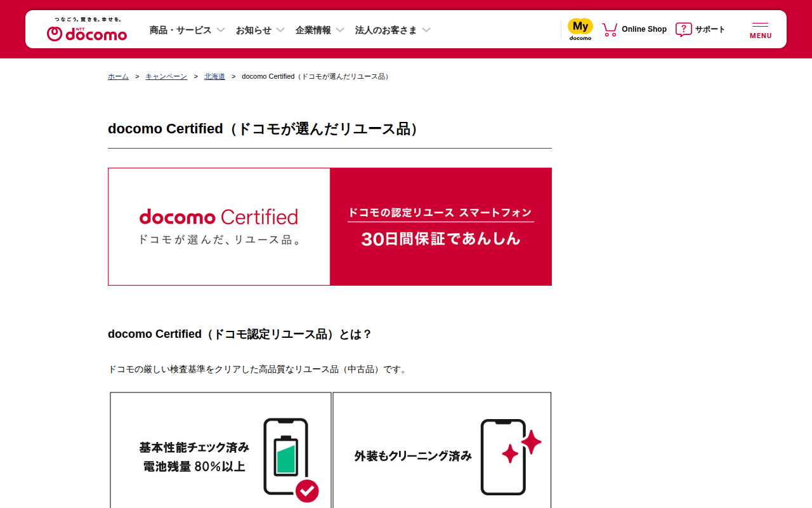Click the サポート question mark icon
812x508 pixels.
pyautogui.click(x=683, y=29)
